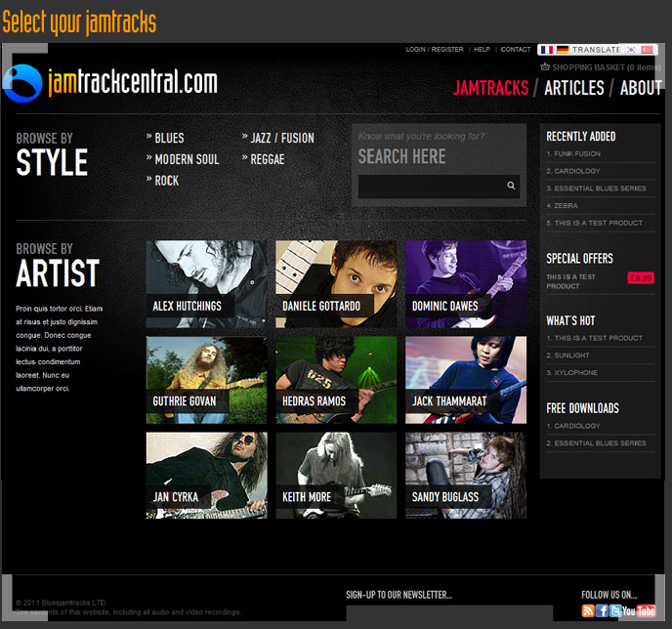This screenshot has height=629, width=672.
Task: Open the ARTICLES main menu item
Action: pyautogui.click(x=574, y=88)
